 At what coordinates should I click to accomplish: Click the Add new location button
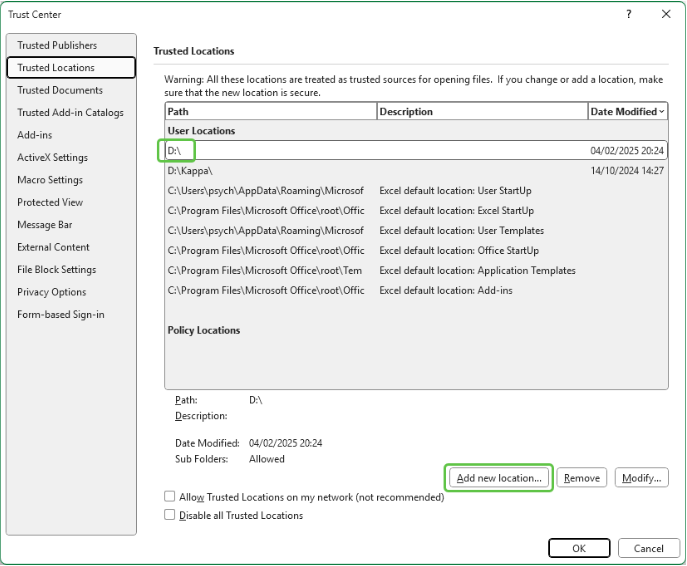[498, 478]
